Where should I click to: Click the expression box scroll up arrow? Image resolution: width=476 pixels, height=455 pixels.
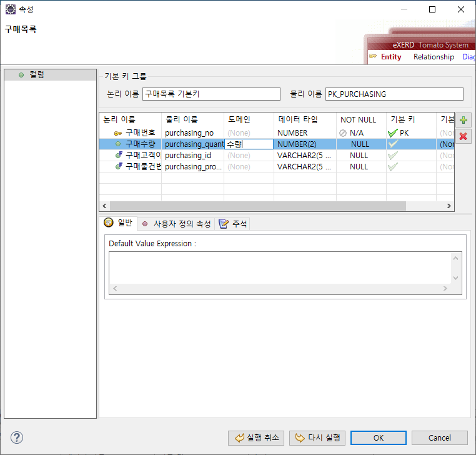tap(455, 259)
